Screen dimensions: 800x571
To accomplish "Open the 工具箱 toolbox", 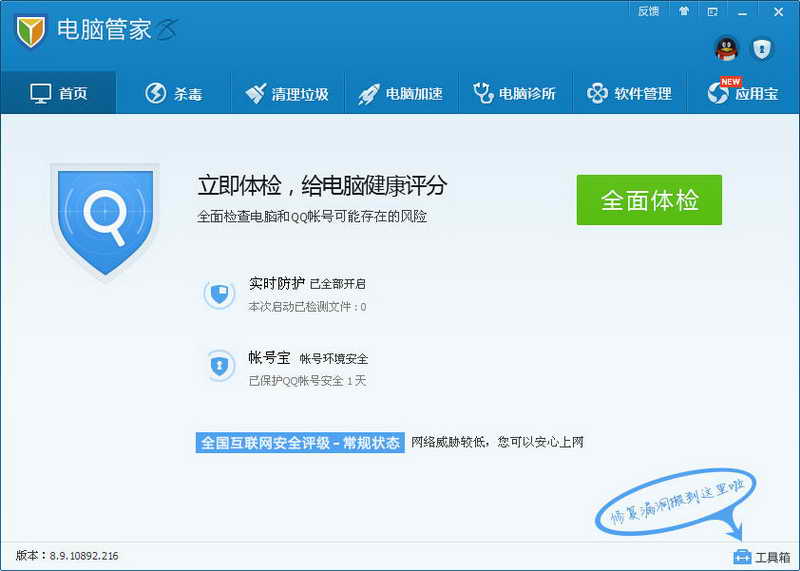I will [x=762, y=556].
